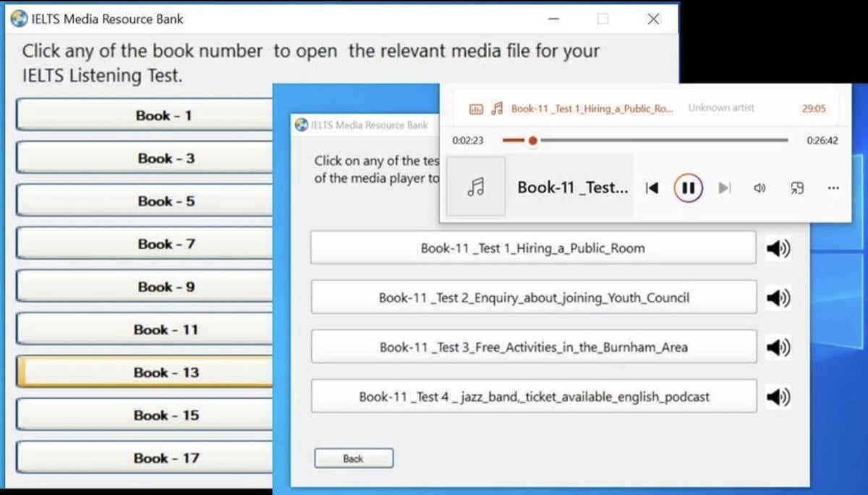Pause the playing Book-11 track
The width and height of the screenshot is (868, 495).
pyautogui.click(x=689, y=188)
